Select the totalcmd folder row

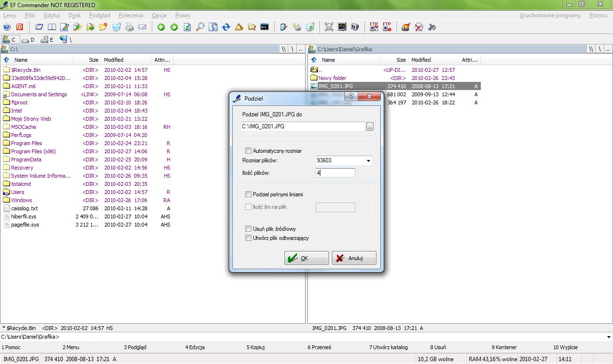pos(87,184)
